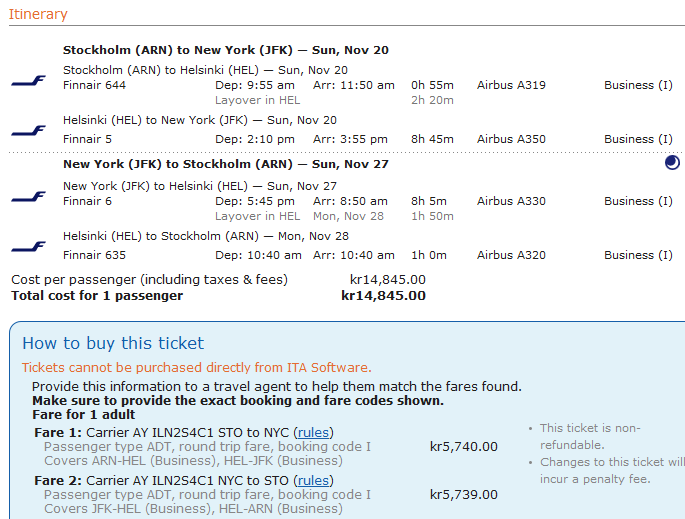The height and width of the screenshot is (519, 685).
Task: Click the Fare 2 price kr5,739.00
Action: [x=463, y=495]
